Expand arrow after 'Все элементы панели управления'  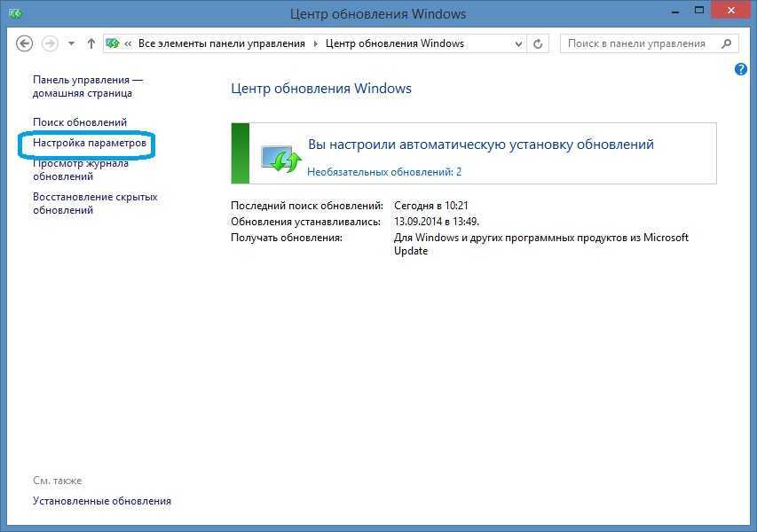click(315, 44)
